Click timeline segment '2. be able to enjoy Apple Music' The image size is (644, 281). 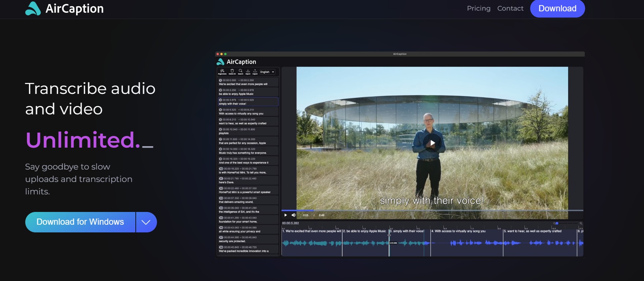coord(366,242)
